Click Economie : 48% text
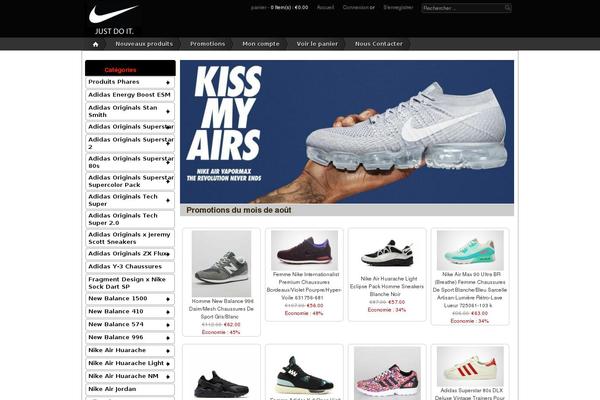The width and height of the screenshot is (600, 400). [x=304, y=313]
